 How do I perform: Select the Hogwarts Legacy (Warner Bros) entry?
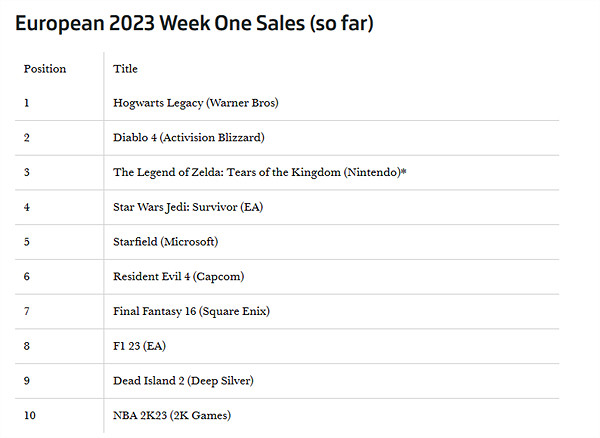195,103
